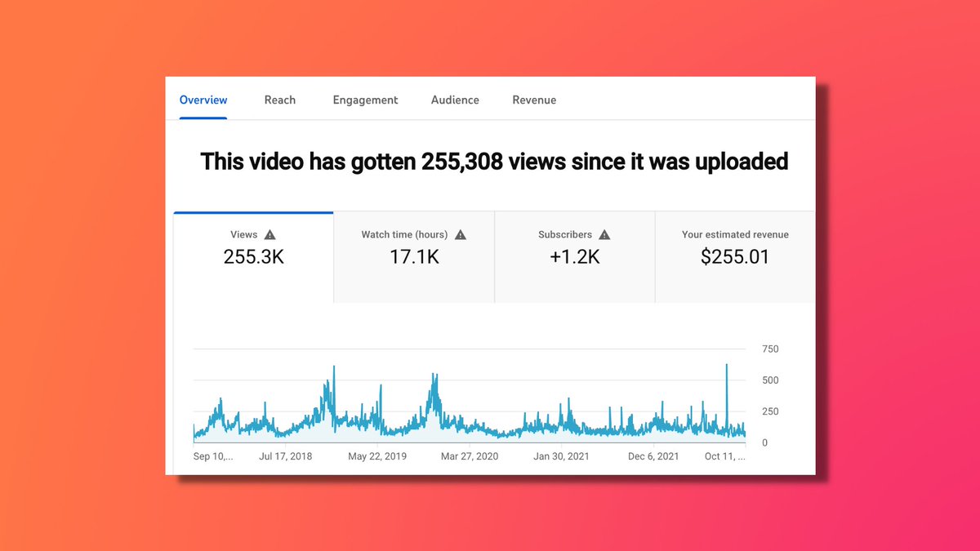Open the Engagement tab
This screenshot has height=551, width=980.
point(365,100)
